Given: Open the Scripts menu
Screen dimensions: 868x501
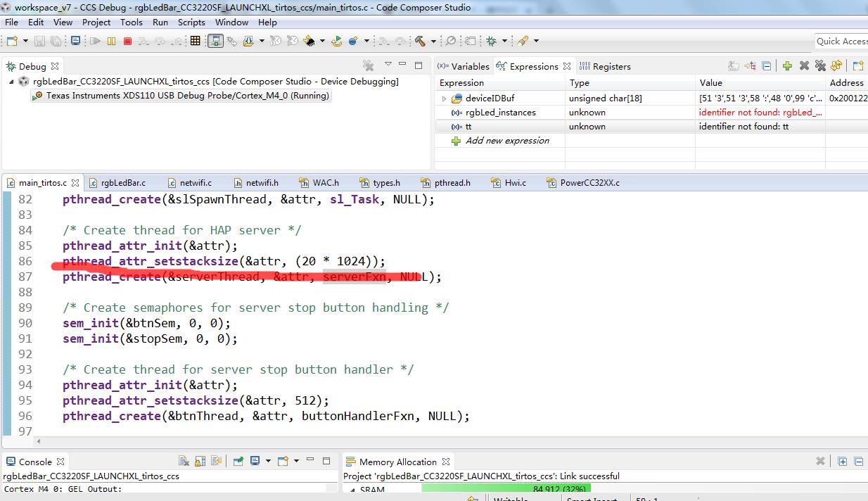Looking at the screenshot, I should pyautogui.click(x=191, y=22).
